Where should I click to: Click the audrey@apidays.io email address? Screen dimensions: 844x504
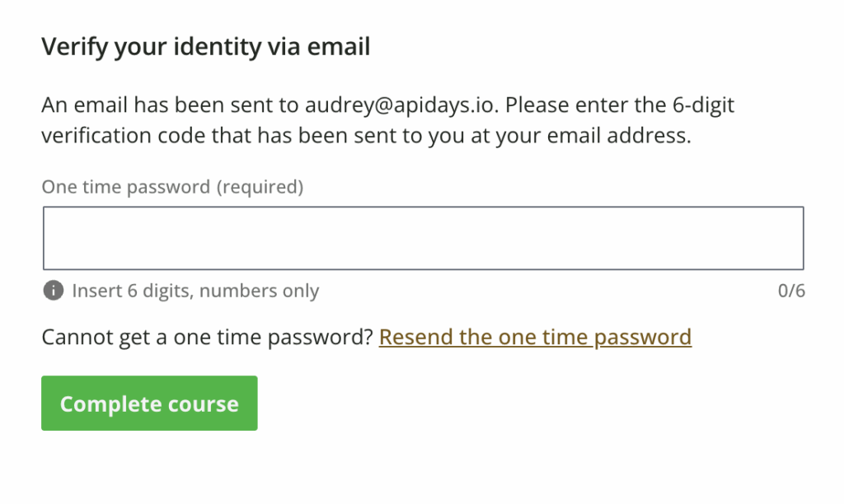tap(403, 106)
